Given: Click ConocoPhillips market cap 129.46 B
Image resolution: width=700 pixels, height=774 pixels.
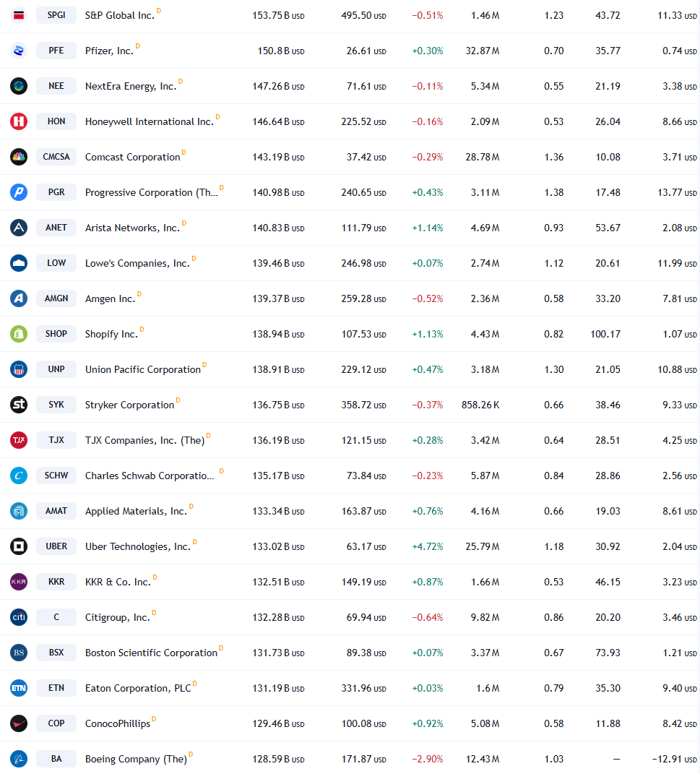Looking at the screenshot, I should click(278, 723).
